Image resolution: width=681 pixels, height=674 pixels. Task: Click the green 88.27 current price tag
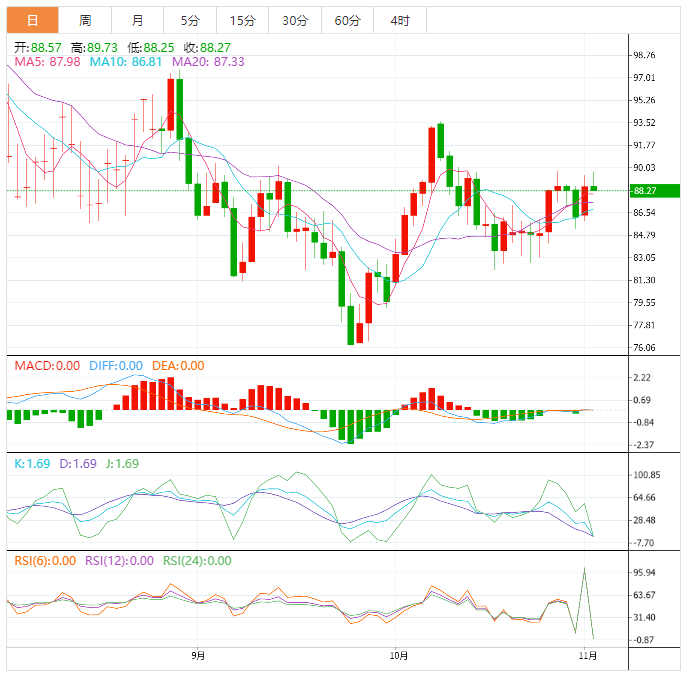coord(655,190)
